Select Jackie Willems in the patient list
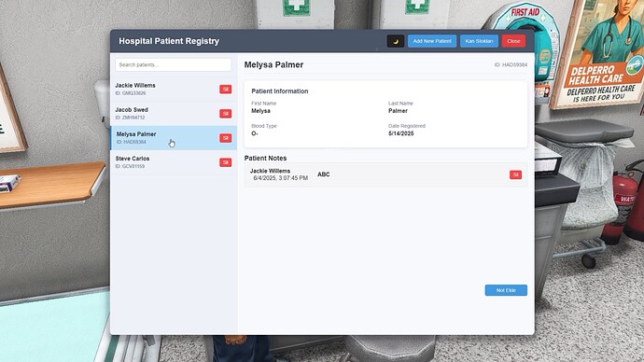The height and width of the screenshot is (362, 644). pyautogui.click(x=174, y=89)
